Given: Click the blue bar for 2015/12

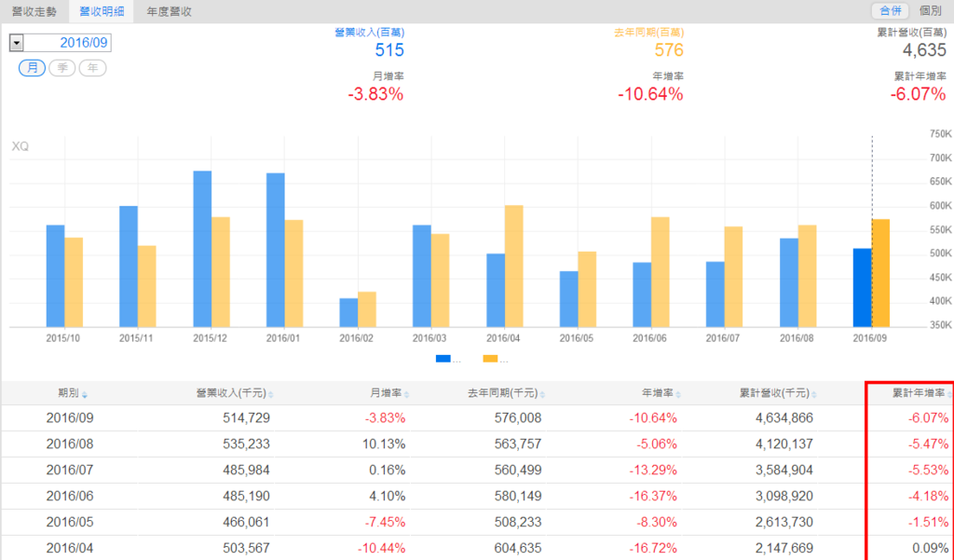Looking at the screenshot, I should pyautogui.click(x=202, y=249).
